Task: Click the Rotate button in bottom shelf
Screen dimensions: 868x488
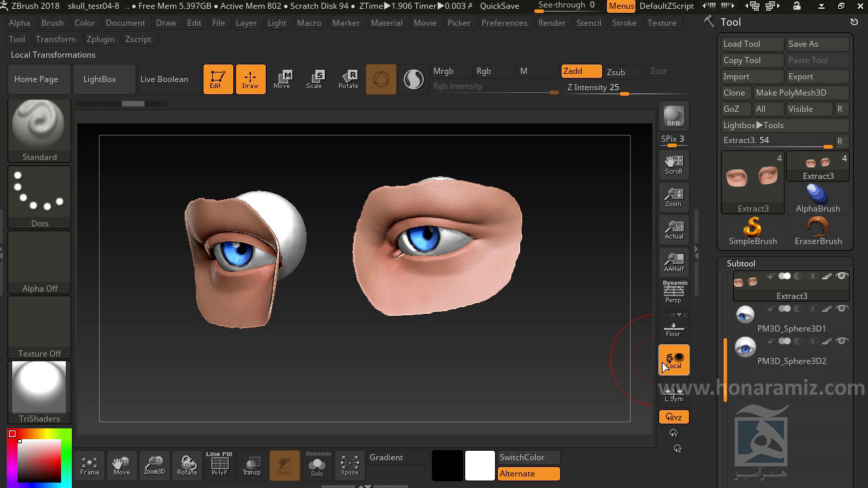Action: [x=186, y=466]
